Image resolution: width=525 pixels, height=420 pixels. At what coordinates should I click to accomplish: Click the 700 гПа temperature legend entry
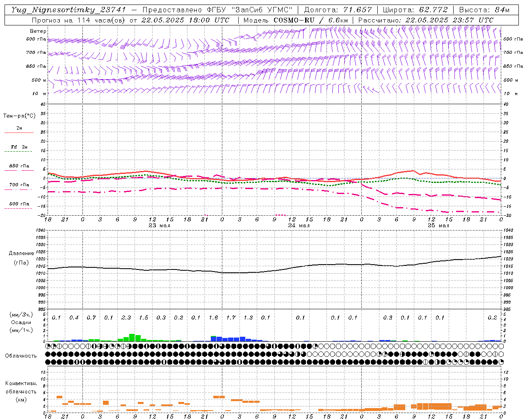pyautogui.click(x=19, y=185)
